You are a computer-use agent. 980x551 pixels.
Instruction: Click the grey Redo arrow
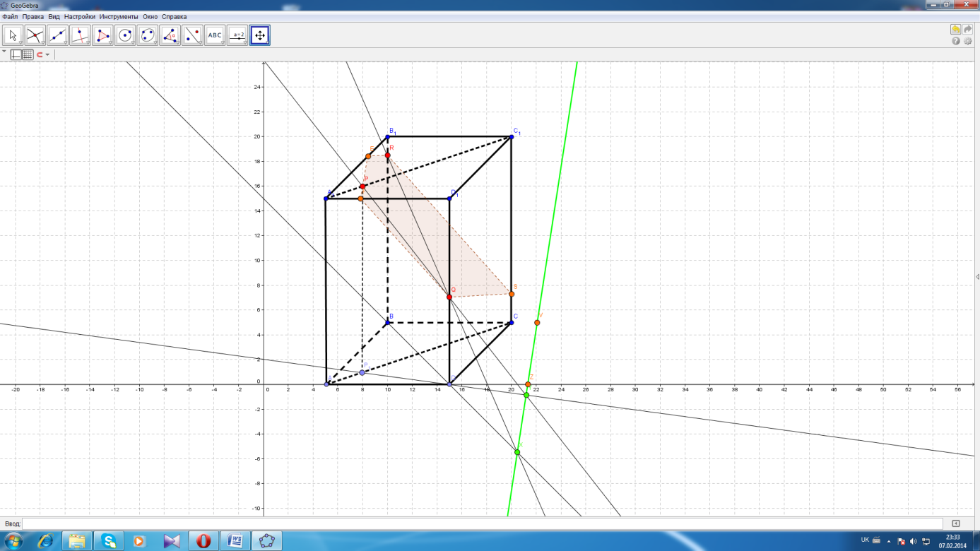(968, 30)
